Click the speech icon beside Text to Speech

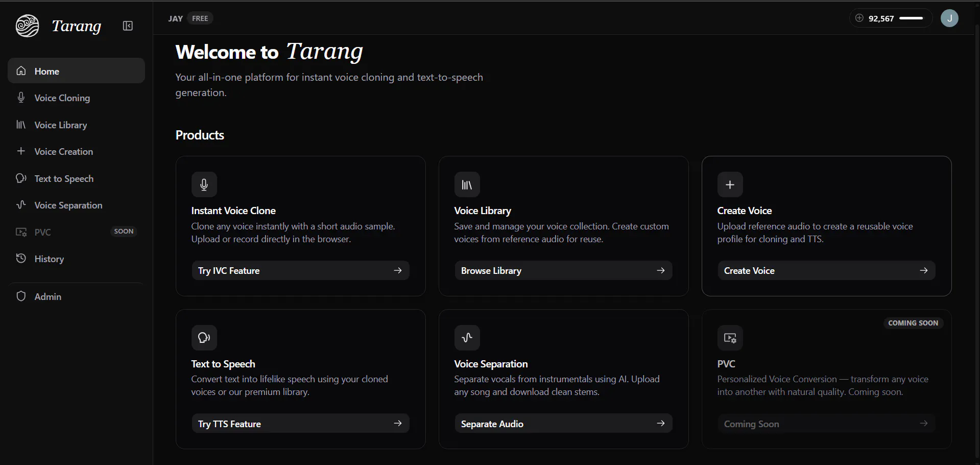[21, 178]
